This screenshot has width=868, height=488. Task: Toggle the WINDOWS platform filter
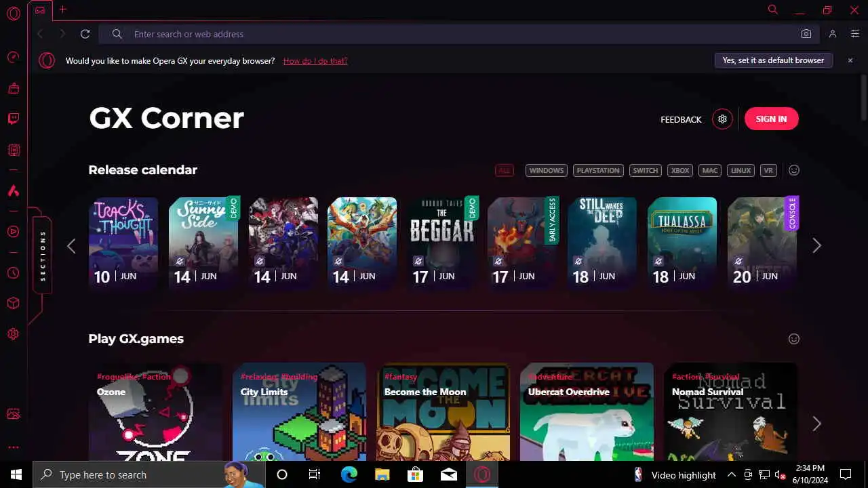coord(547,170)
